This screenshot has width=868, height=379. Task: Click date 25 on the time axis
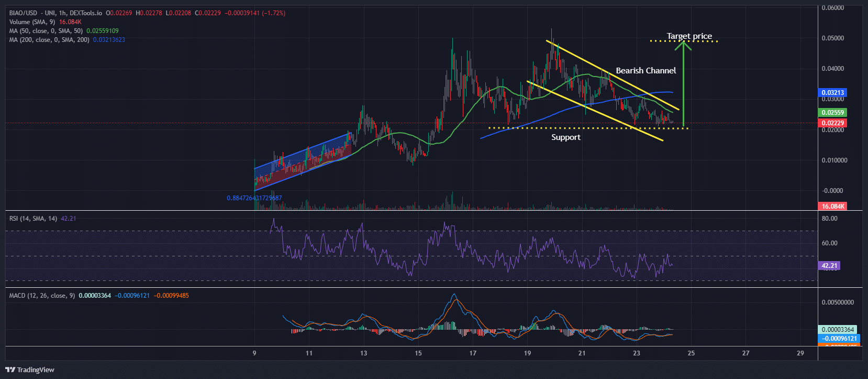click(x=691, y=353)
